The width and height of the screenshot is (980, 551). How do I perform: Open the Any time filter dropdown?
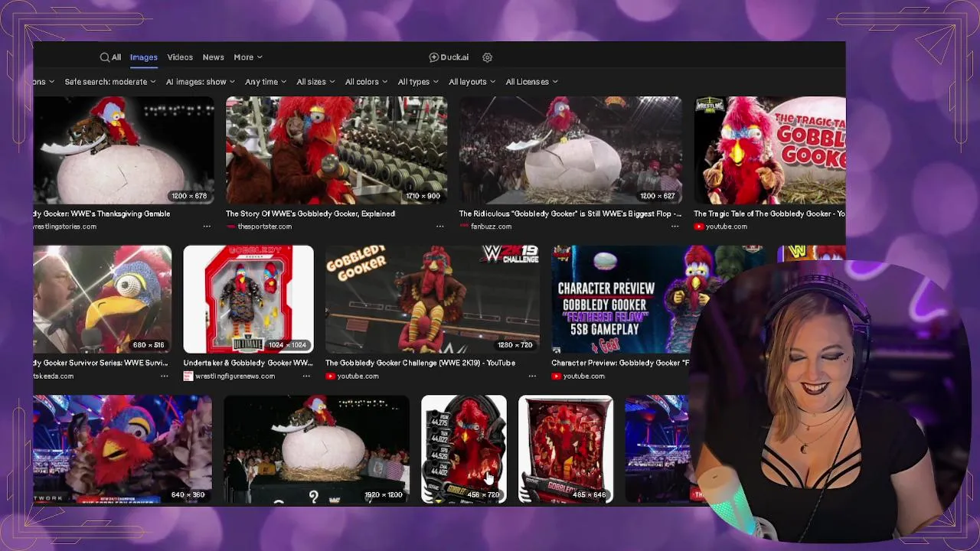point(266,82)
